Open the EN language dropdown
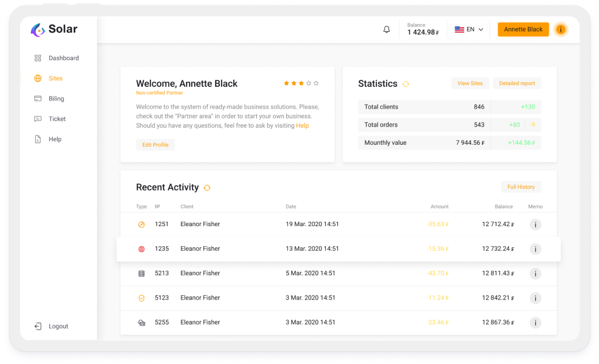 (469, 30)
